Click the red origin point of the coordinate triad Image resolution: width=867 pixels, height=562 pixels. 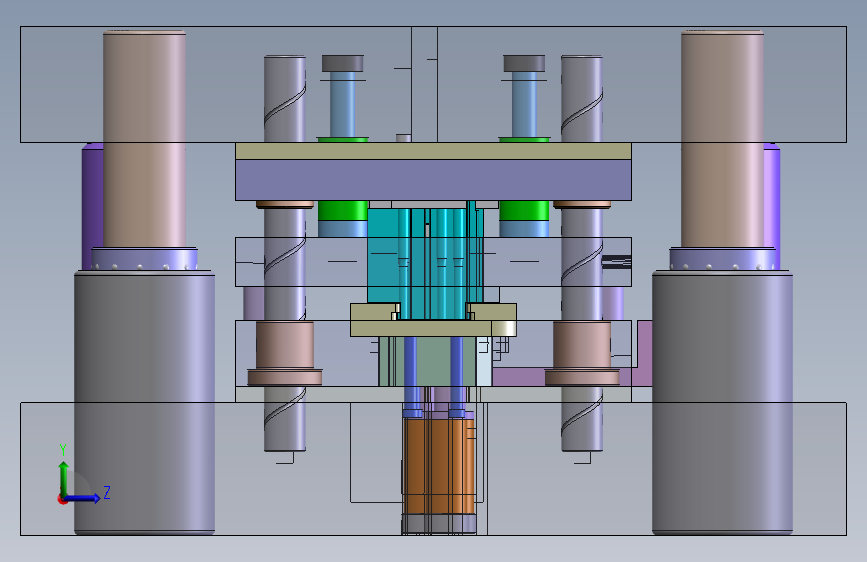(62, 499)
